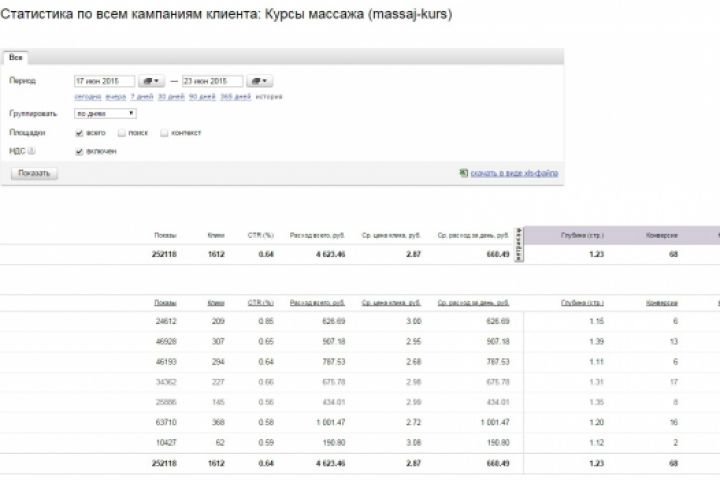This screenshot has width=720, height=480.
Task: Choose the 30 дней period link
Action: coord(171,96)
